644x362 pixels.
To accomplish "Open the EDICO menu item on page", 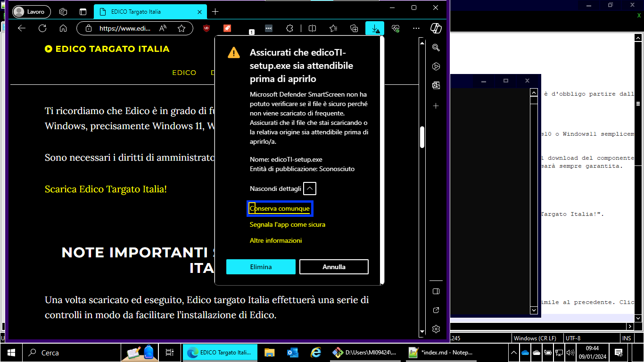I will point(184,73).
